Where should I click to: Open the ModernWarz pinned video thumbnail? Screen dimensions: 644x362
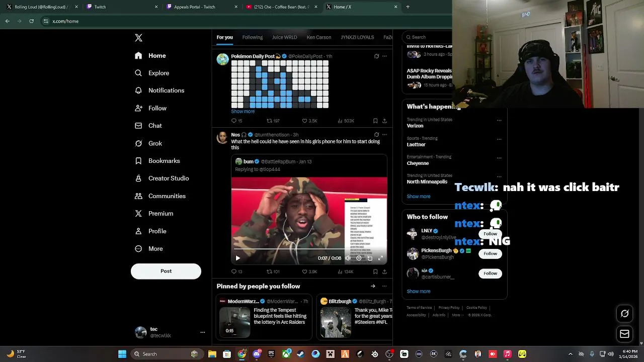pos(235,322)
